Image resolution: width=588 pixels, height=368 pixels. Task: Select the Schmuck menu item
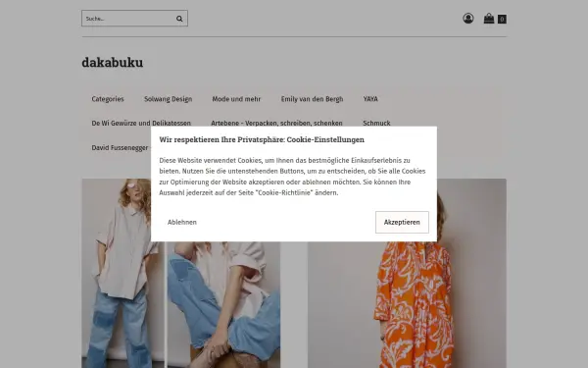pos(376,124)
